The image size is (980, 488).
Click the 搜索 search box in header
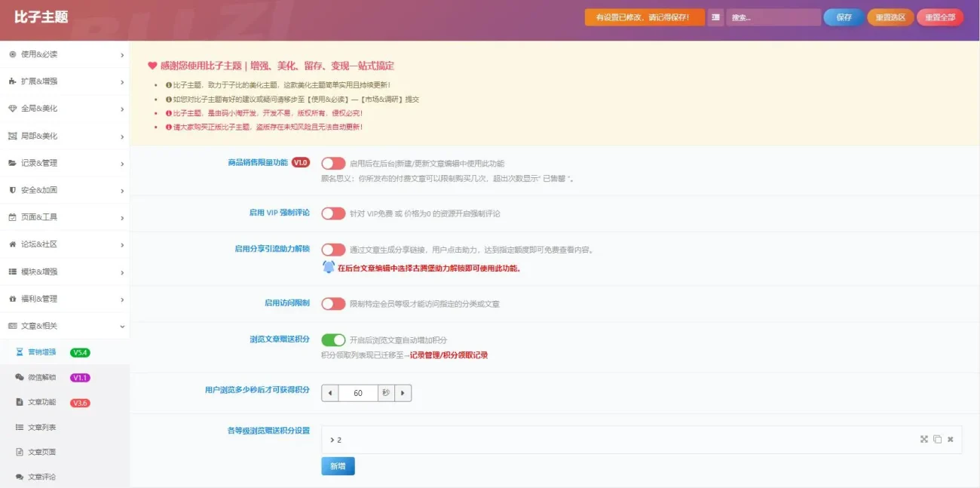point(773,17)
